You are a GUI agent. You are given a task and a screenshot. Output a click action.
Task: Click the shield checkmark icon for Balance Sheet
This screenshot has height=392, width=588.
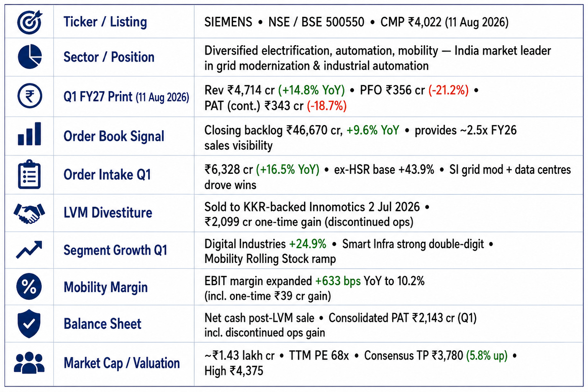coord(29,324)
